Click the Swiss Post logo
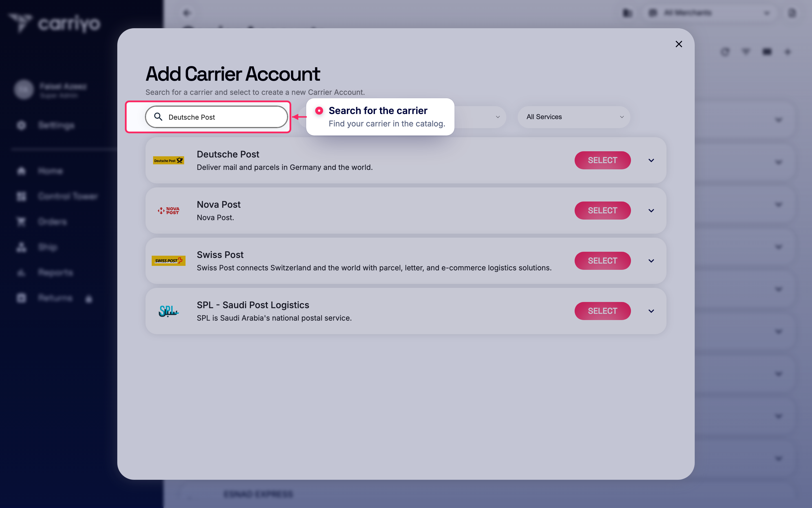The width and height of the screenshot is (812, 508). (x=168, y=261)
